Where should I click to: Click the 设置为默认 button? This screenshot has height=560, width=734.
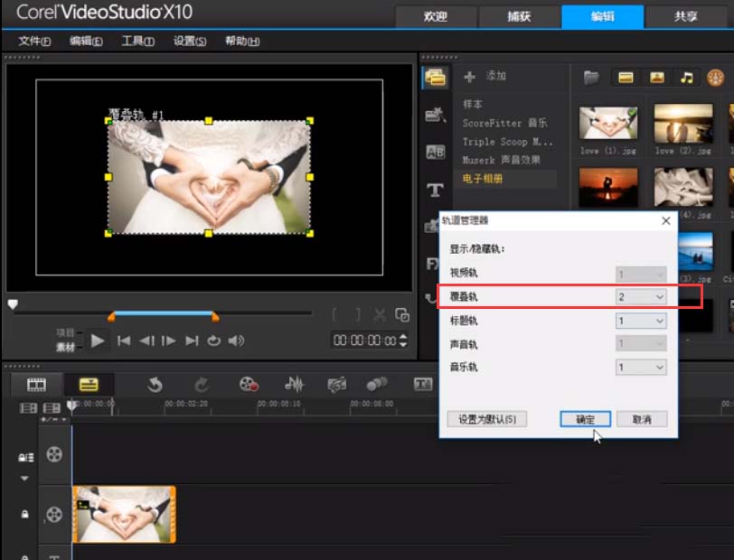click(486, 419)
